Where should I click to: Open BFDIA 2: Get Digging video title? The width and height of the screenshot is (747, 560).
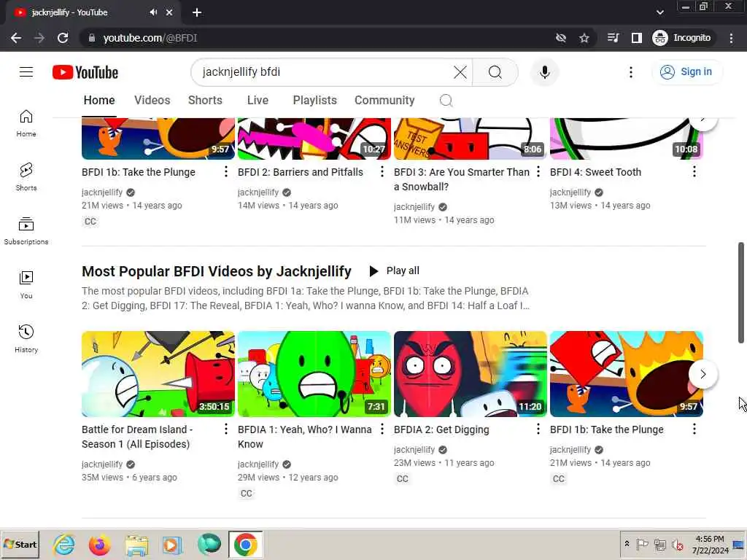[441, 429]
